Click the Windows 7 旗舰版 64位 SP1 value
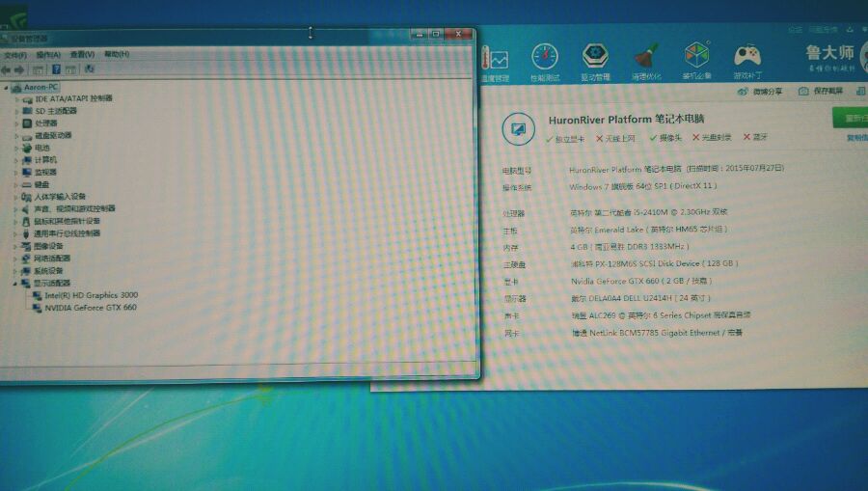 click(643, 186)
